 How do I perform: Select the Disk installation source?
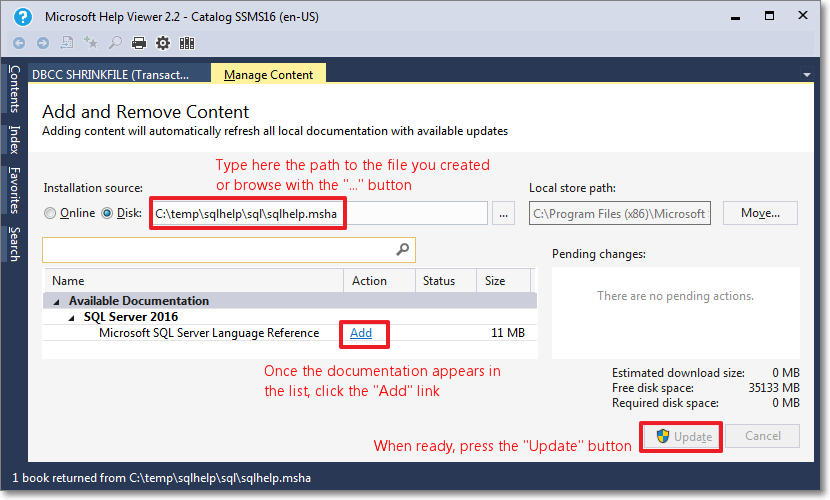(108, 213)
